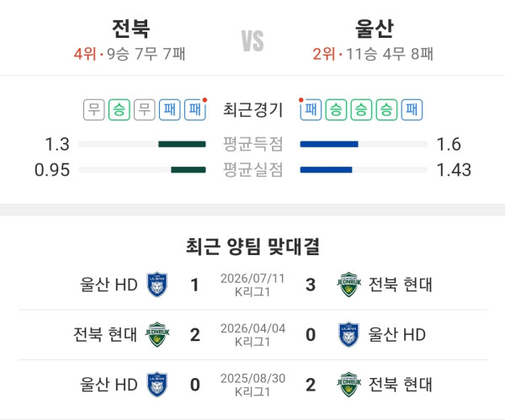Click 울산's last 패 result badge
505x420 pixels.
[x=412, y=109]
